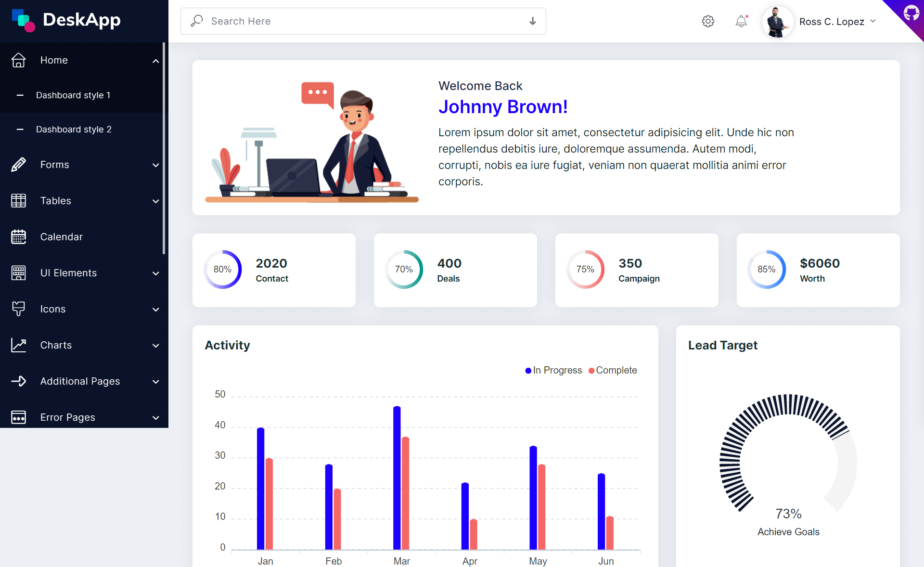The height and width of the screenshot is (567, 924).
Task: Open the Home sidebar icon
Action: (18, 60)
